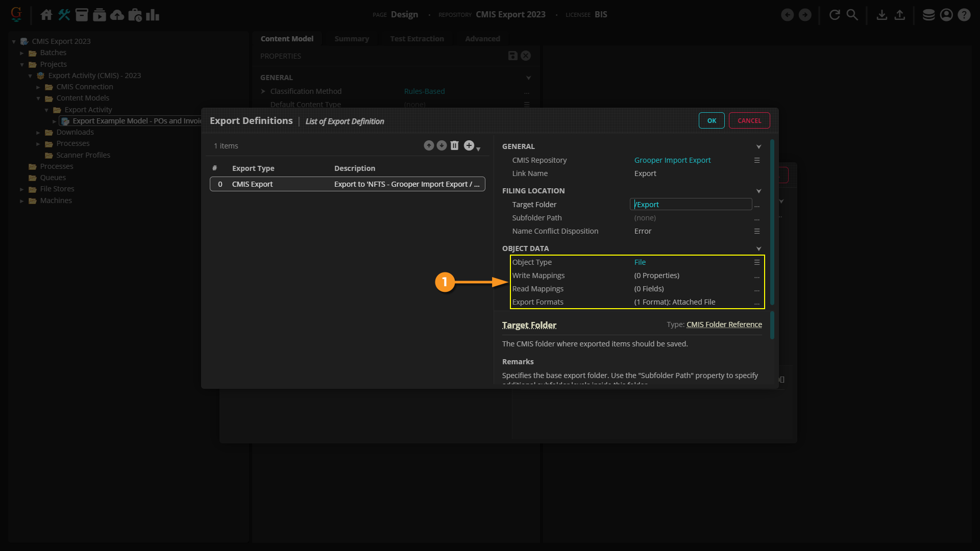The height and width of the screenshot is (551, 980).
Task: Collapse the GENERAL property section
Action: point(758,147)
